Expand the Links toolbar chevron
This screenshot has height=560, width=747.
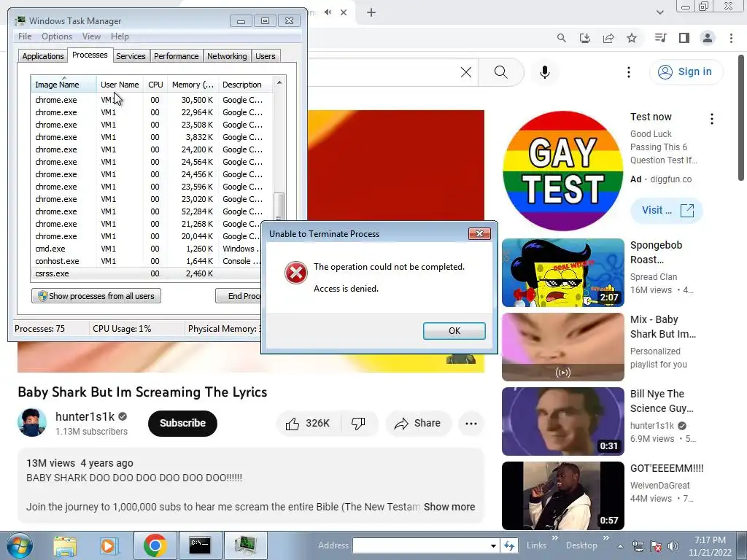(x=555, y=538)
